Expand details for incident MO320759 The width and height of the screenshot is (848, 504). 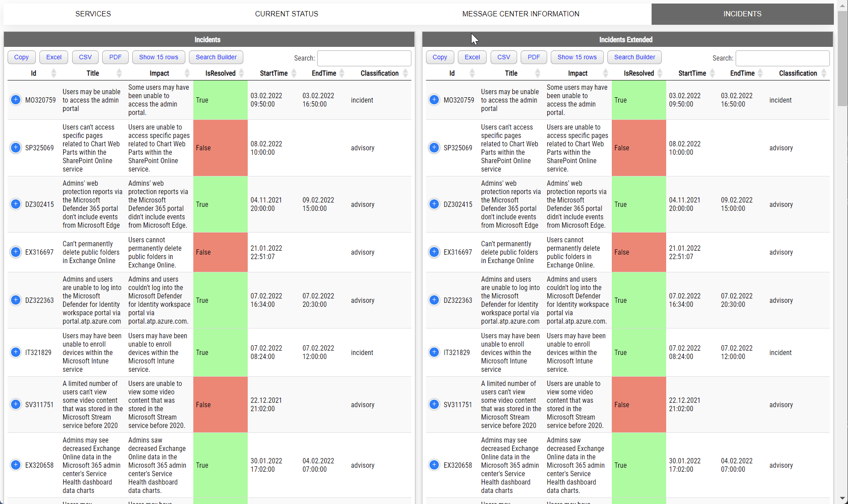click(x=16, y=100)
